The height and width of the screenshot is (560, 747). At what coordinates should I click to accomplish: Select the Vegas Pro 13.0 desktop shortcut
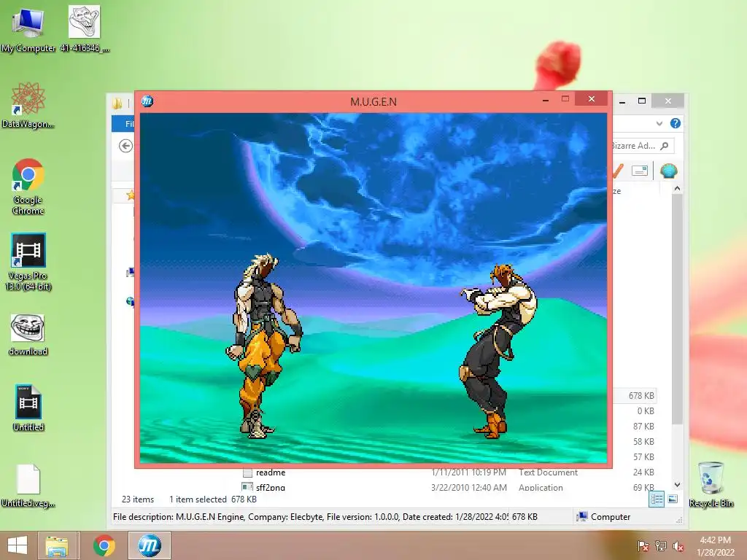[x=28, y=262]
